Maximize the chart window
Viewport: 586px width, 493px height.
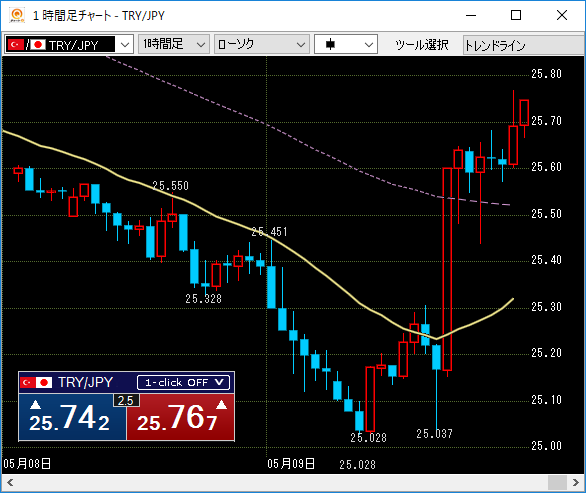[516, 15]
